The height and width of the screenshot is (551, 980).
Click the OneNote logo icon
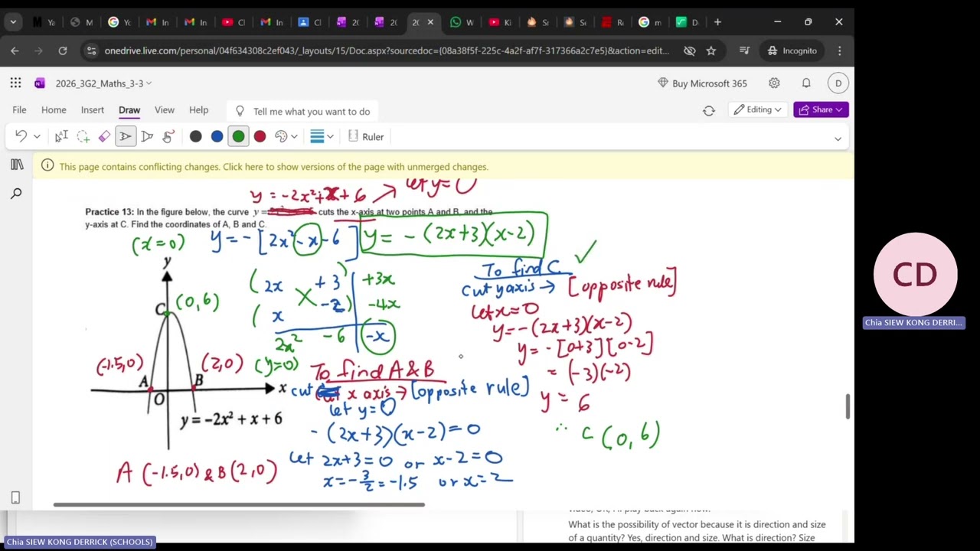[x=40, y=83]
